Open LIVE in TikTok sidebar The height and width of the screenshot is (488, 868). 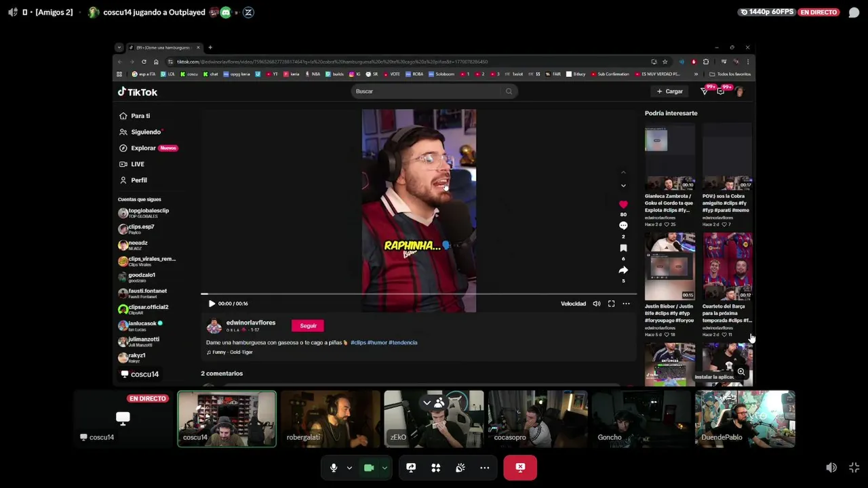(132, 164)
